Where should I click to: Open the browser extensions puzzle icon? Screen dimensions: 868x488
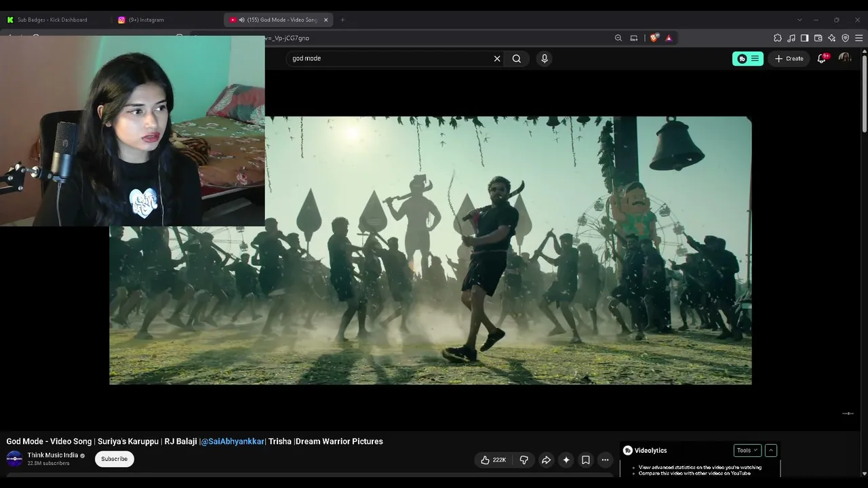pos(778,38)
